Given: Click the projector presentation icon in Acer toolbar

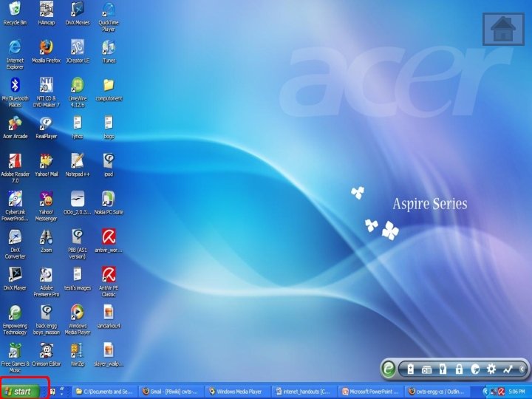Looking at the screenshot, I should tap(426, 369).
